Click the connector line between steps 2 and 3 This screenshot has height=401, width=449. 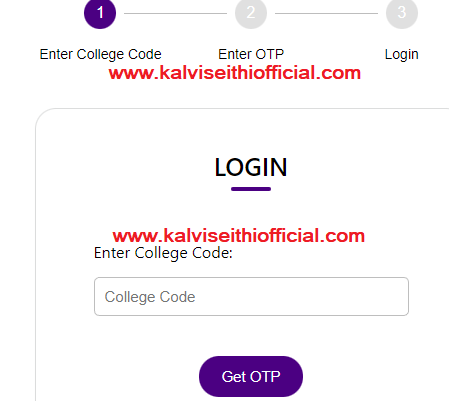coord(326,14)
